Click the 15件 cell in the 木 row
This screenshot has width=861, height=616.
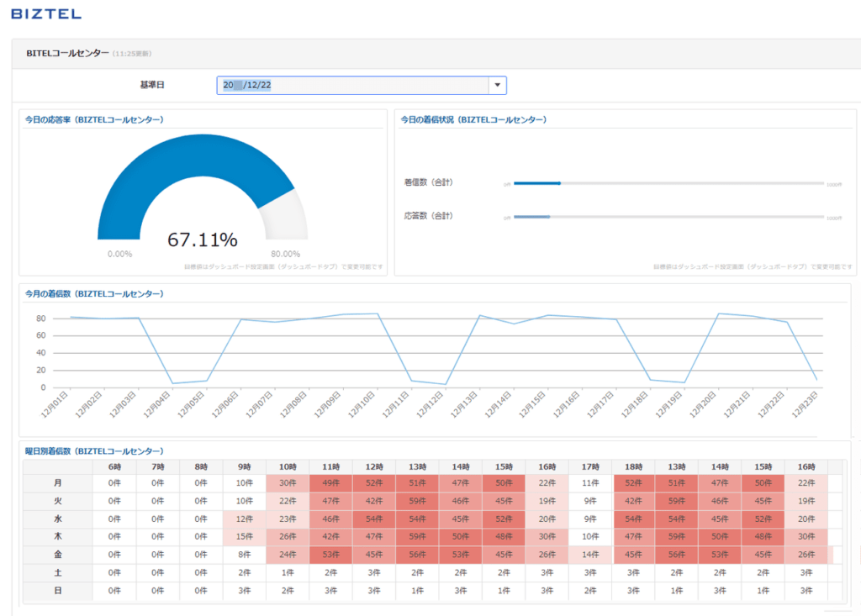coord(244,537)
